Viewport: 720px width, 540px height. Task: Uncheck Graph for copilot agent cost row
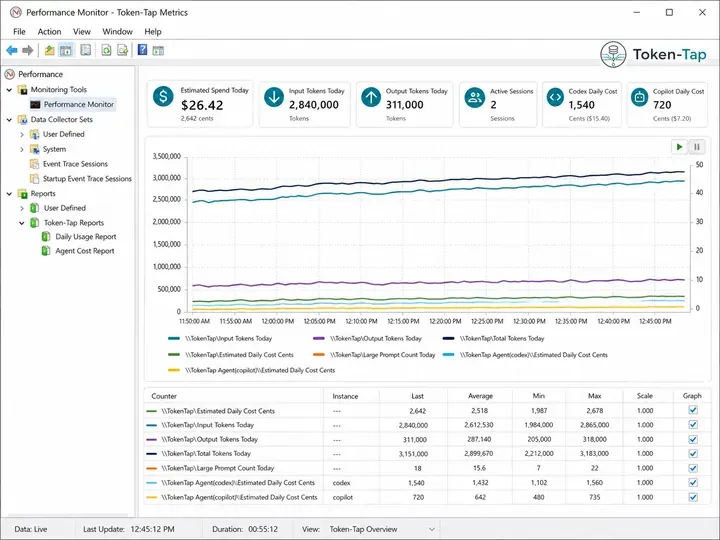(693, 497)
